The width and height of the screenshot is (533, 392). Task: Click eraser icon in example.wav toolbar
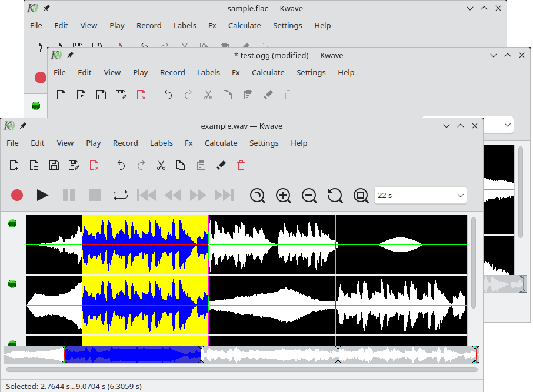coord(221,165)
